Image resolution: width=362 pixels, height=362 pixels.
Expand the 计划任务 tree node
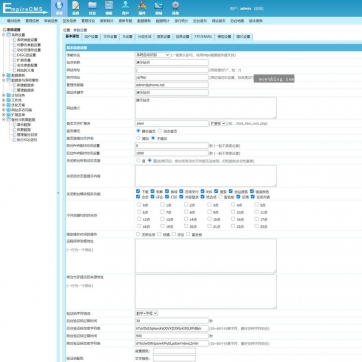pyautogui.click(x=4, y=95)
